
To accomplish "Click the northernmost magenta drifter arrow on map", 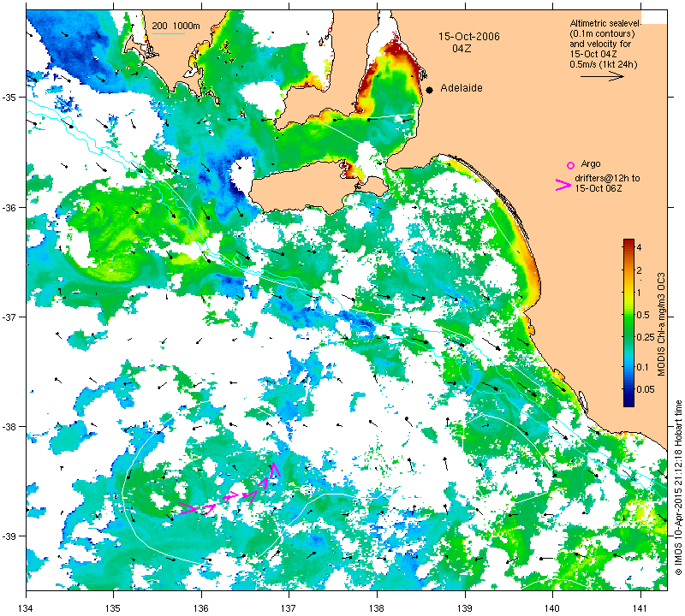I will click(x=275, y=470).
